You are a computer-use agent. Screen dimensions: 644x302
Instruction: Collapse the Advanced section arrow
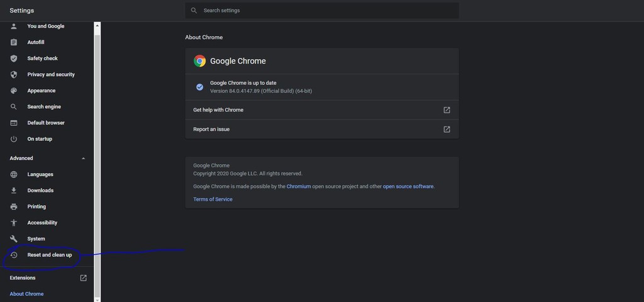click(84, 158)
